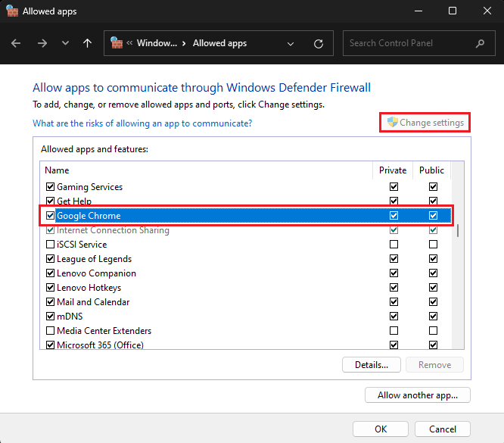This screenshot has width=504, height=443.
Task: Click the Allowed apps title bar icon
Action: (x=11, y=11)
